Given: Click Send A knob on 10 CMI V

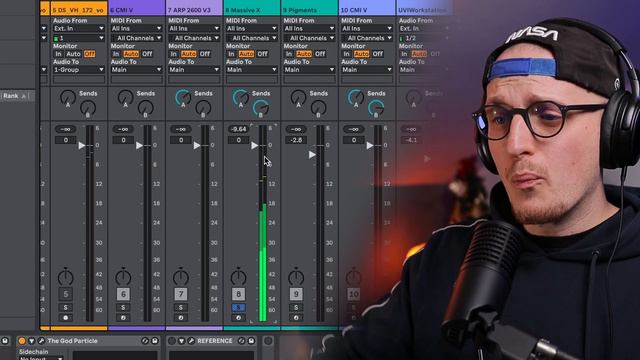Looking at the screenshot, I should (356, 98).
